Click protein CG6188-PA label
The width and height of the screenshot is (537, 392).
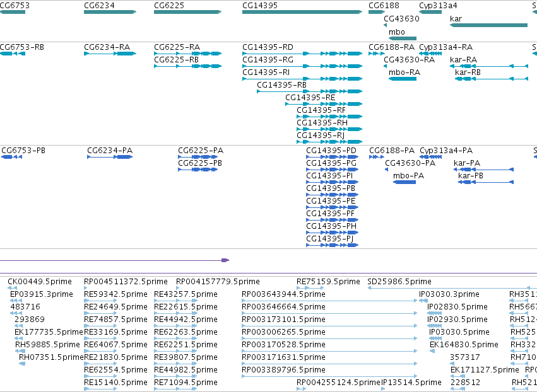(x=392, y=151)
